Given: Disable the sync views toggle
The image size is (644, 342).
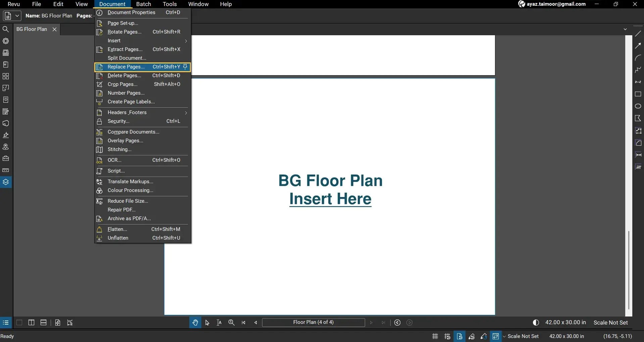Looking at the screenshot, I should (x=496, y=336).
